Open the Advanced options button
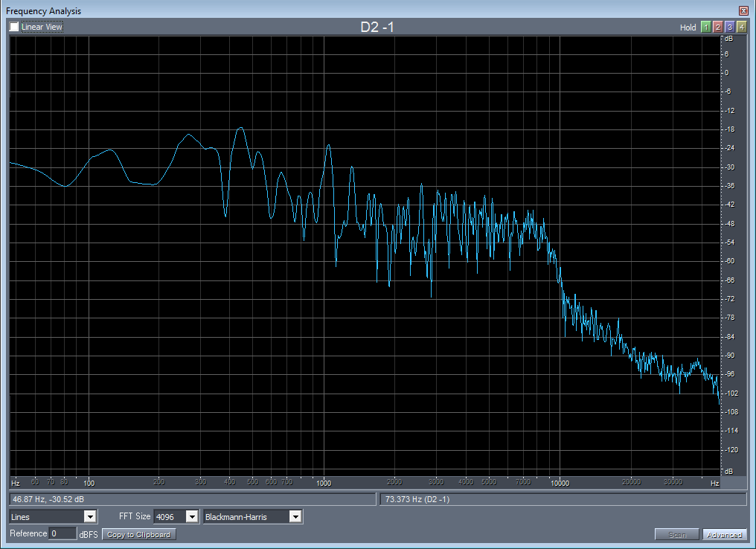 point(724,535)
